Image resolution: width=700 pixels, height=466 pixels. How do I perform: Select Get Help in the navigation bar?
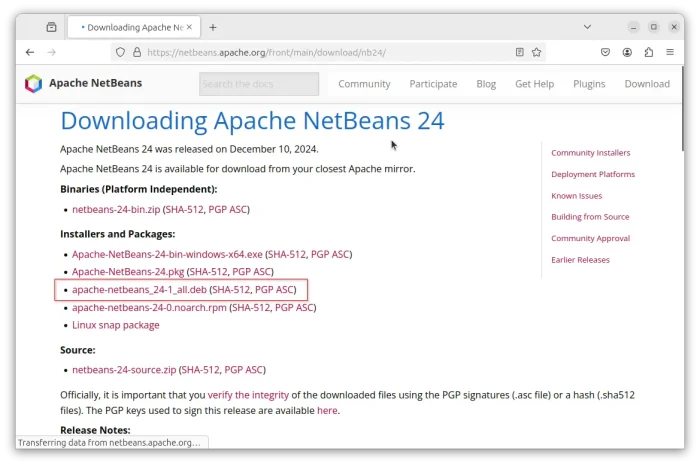pos(534,84)
